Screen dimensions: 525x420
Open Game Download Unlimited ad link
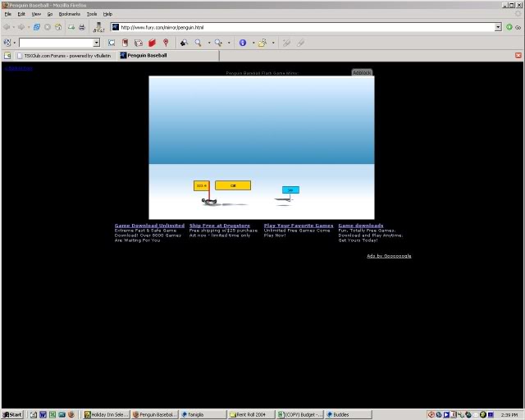[x=149, y=226]
